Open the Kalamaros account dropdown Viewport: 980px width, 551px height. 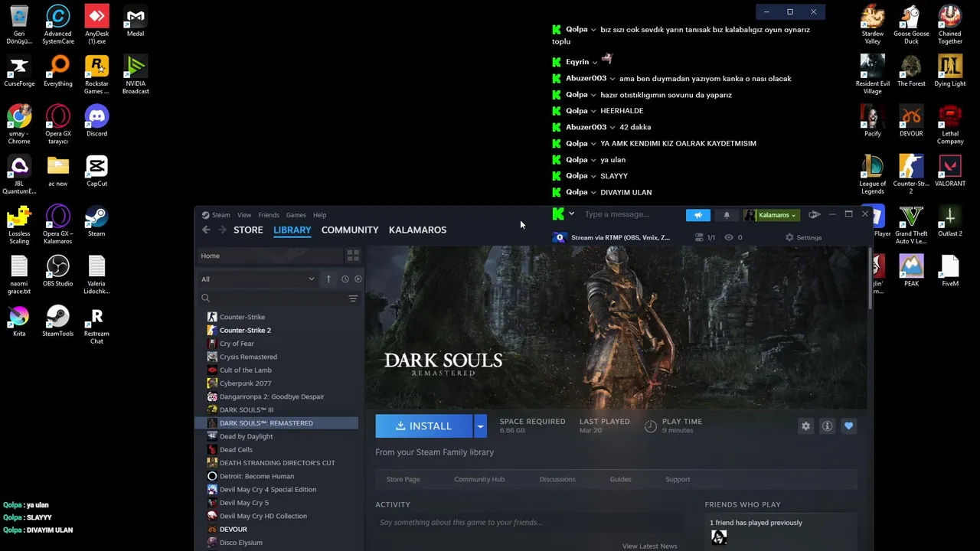coord(772,215)
